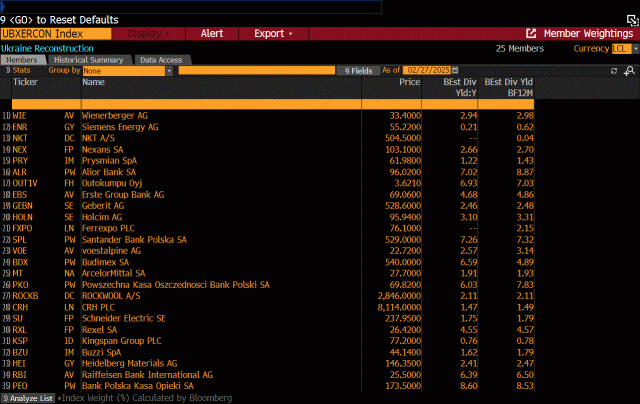
Task: Select the Raiffeisen Bank International AG row
Action: pos(267,375)
